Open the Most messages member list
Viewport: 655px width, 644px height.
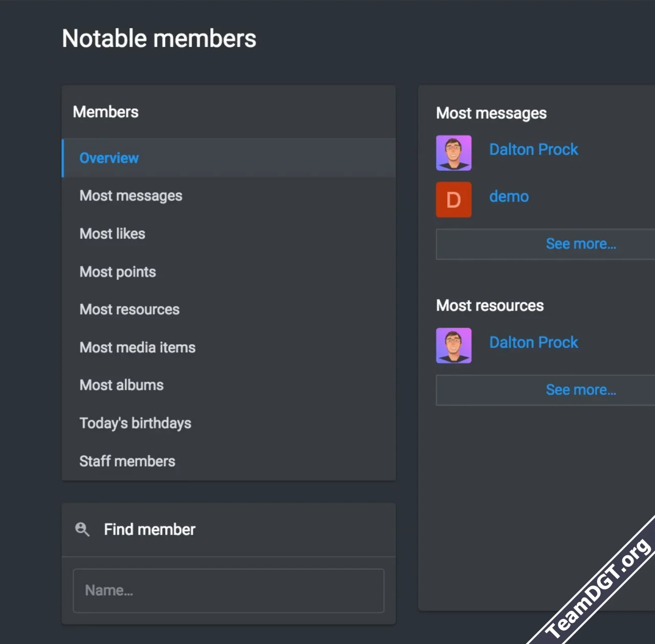tap(131, 196)
